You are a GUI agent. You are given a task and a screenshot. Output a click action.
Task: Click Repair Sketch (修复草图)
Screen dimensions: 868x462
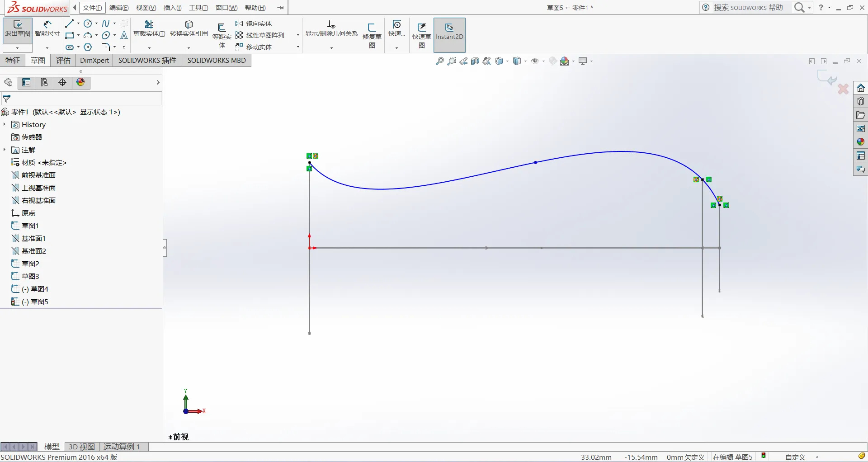372,35
